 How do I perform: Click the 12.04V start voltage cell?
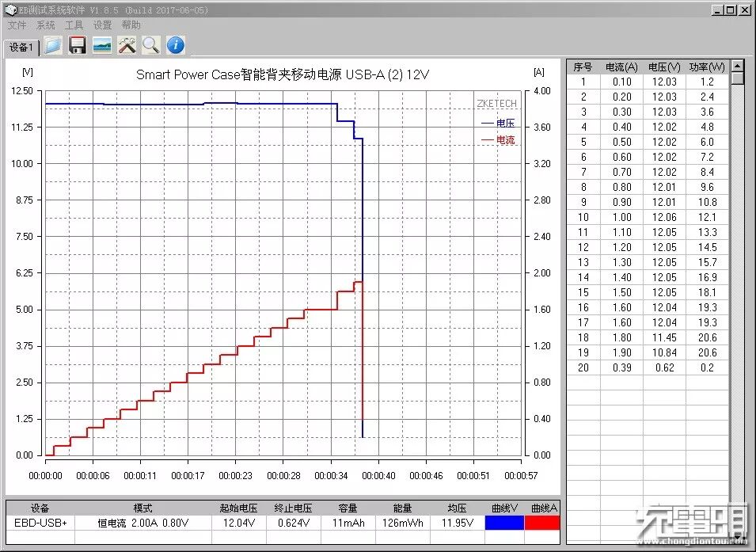click(238, 523)
